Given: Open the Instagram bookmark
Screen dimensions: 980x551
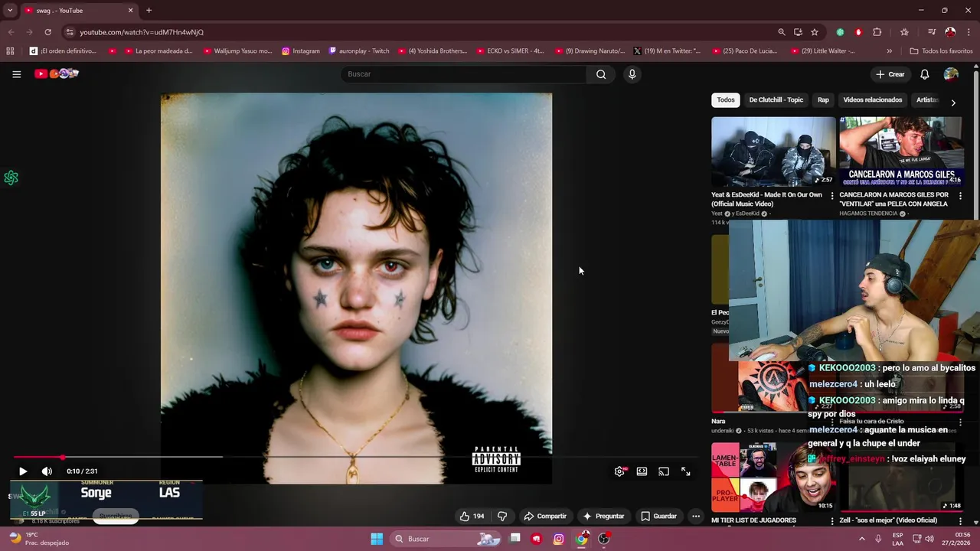Looking at the screenshot, I should click(301, 51).
